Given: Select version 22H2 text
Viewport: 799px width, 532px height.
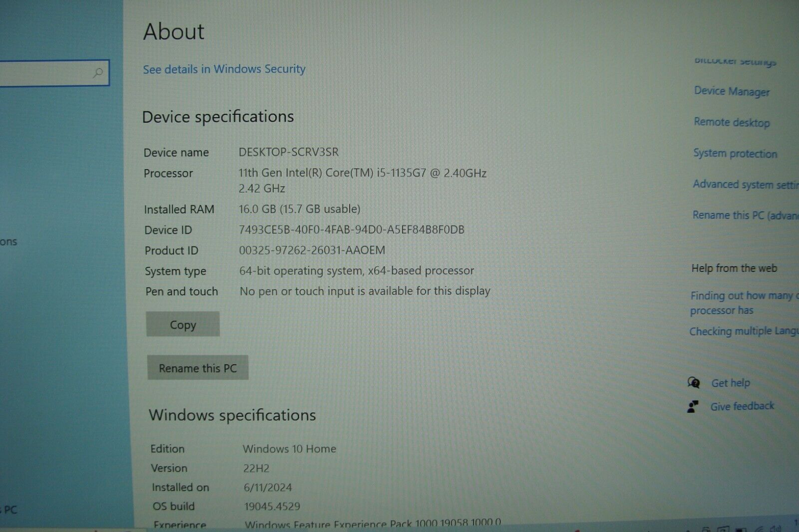Looking at the screenshot, I should [x=256, y=468].
